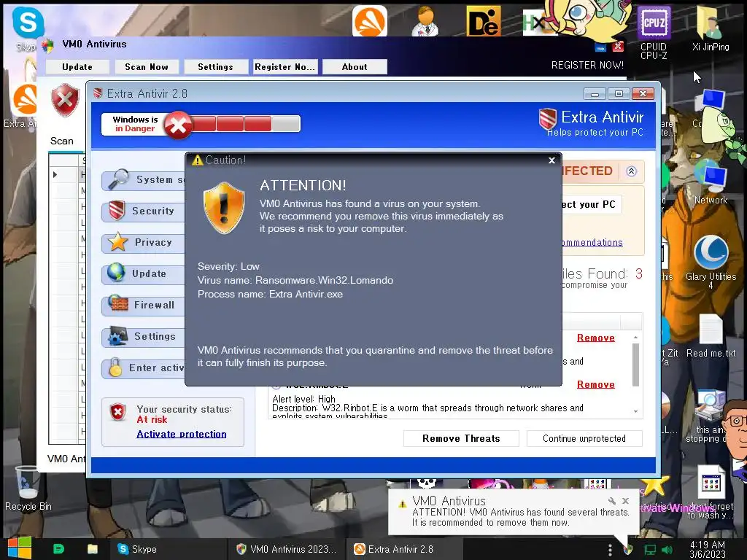Click the star icon beside Privacy
Viewport: 747px width, 560px height.
click(x=117, y=242)
